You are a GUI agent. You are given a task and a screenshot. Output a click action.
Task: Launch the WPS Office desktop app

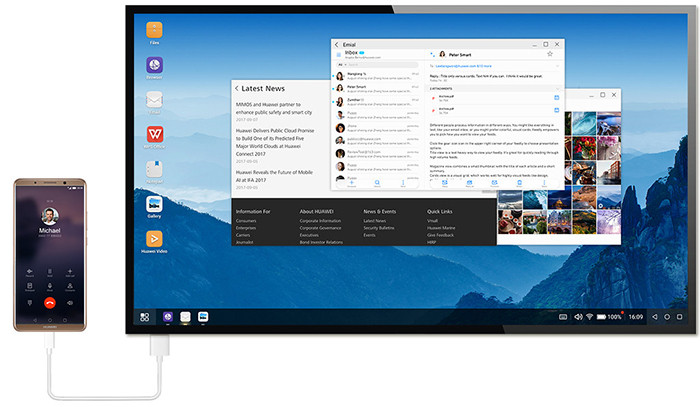[x=154, y=133]
